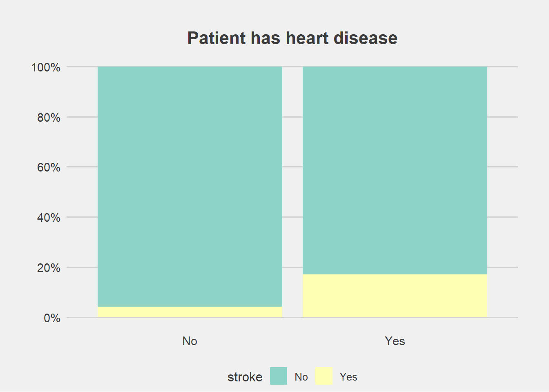Click the "Yes" text label in the legend
The image size is (549, 392).
348,377
